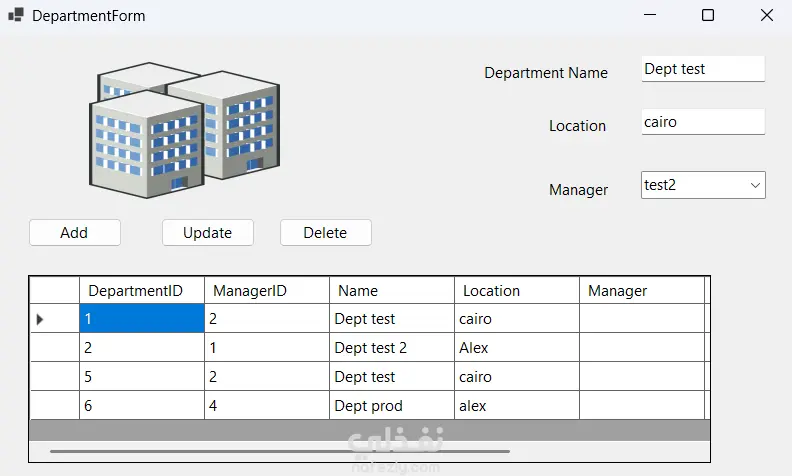Click the horizontal scrollbar under the grid
Screen dimensions: 792x476
click(280, 452)
